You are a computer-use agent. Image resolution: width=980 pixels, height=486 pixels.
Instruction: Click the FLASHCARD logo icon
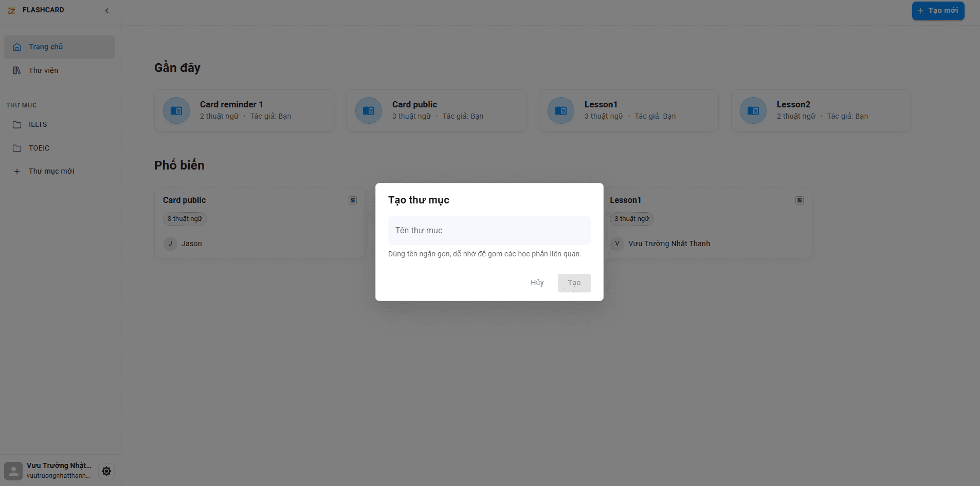coord(11,10)
